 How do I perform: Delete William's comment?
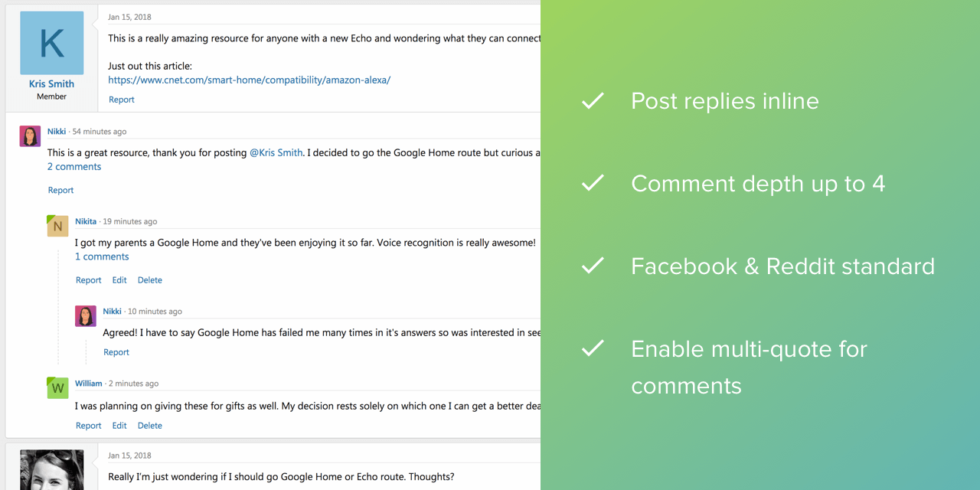click(149, 426)
